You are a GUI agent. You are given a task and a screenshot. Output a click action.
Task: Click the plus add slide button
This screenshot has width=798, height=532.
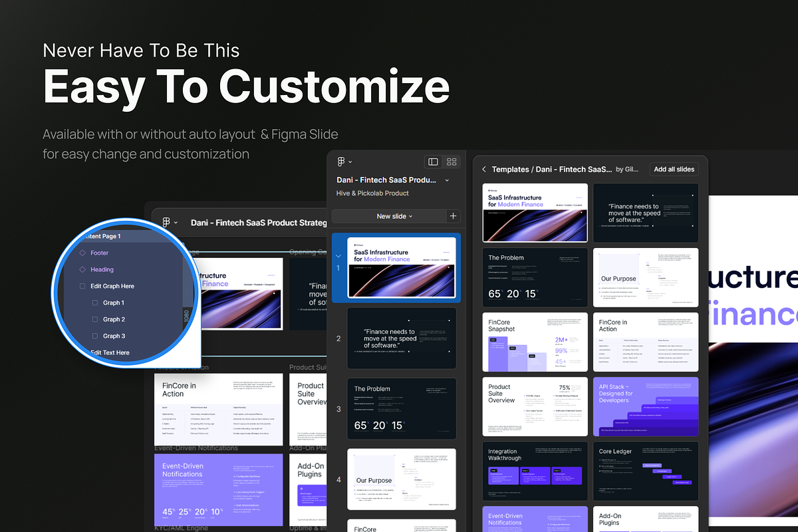[x=453, y=216]
